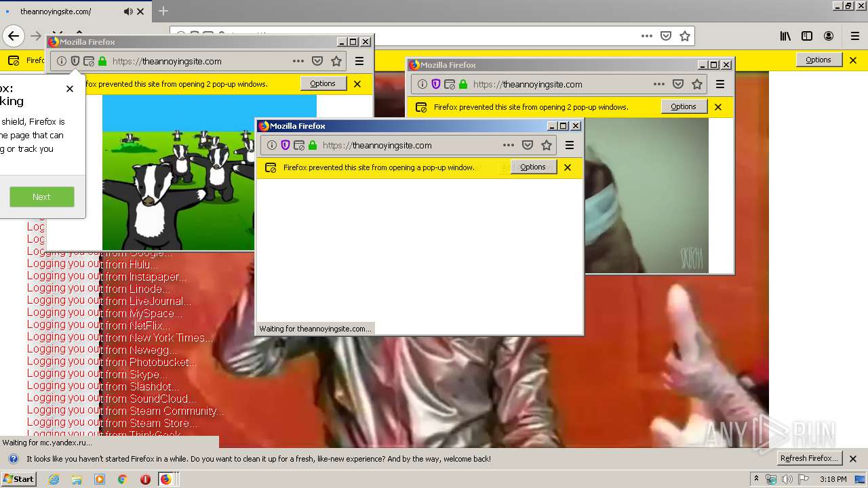The height and width of the screenshot is (488, 868).
Task: Open the Library menu in main toolbar
Action: 785,36
